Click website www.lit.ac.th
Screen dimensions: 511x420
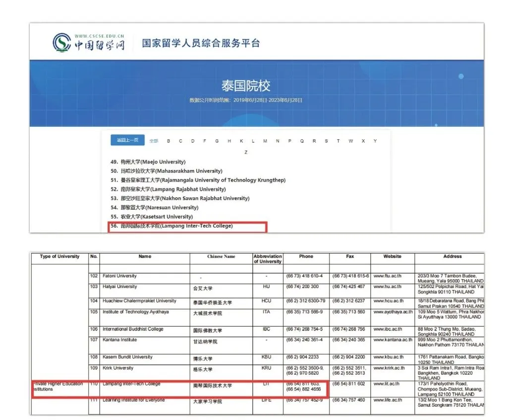(386, 384)
